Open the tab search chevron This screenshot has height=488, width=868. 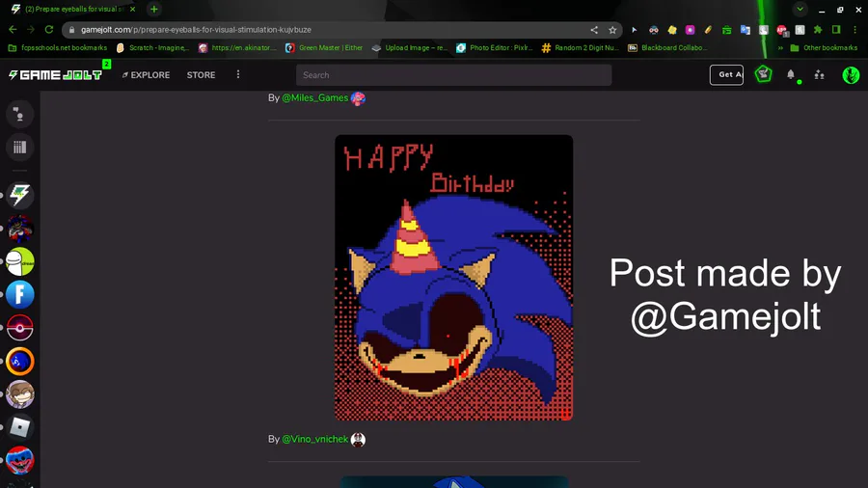coord(800,10)
